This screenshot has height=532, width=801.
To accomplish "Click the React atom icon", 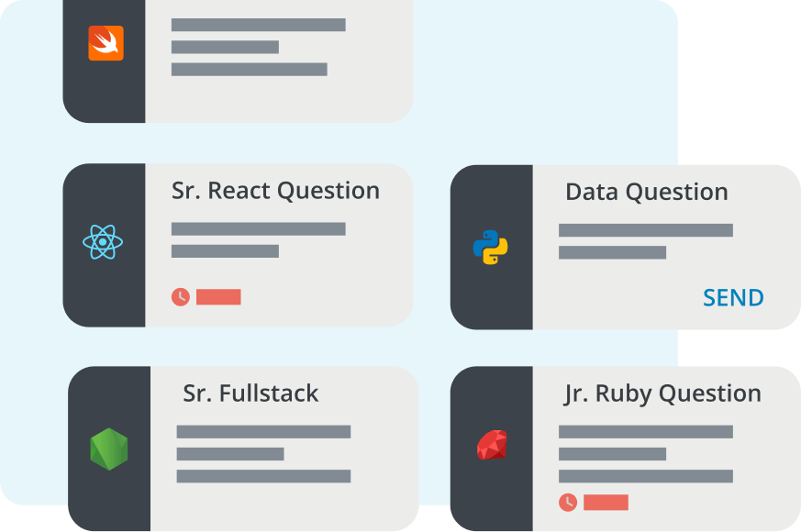I will click(x=103, y=242).
